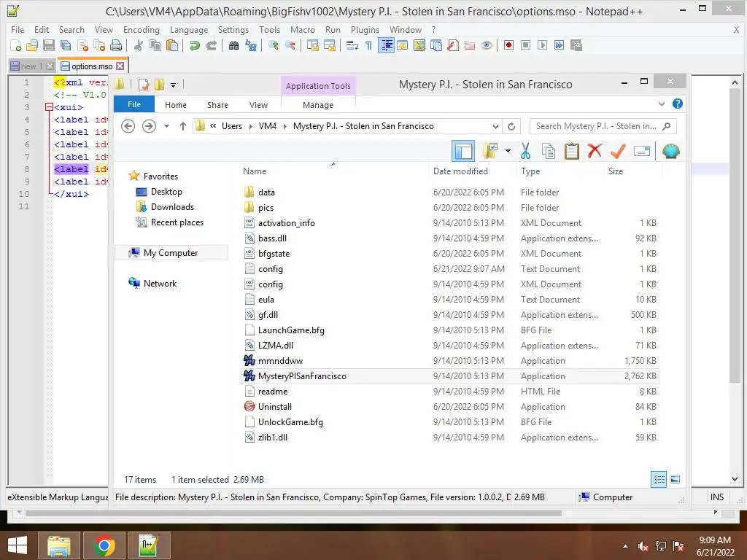Expand the address bar history dropdown
This screenshot has height=560, width=747.
pos(495,126)
